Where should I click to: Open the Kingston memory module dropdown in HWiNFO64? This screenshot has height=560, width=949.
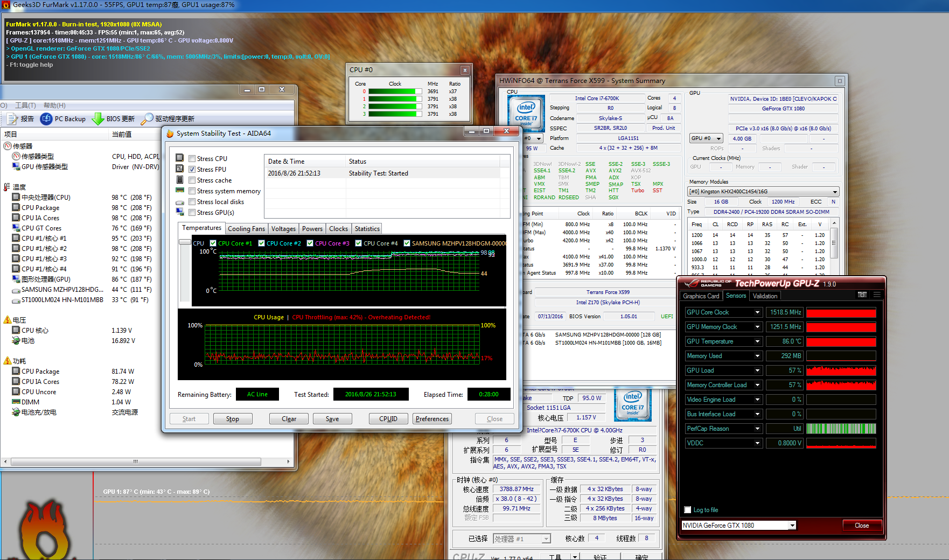(763, 192)
